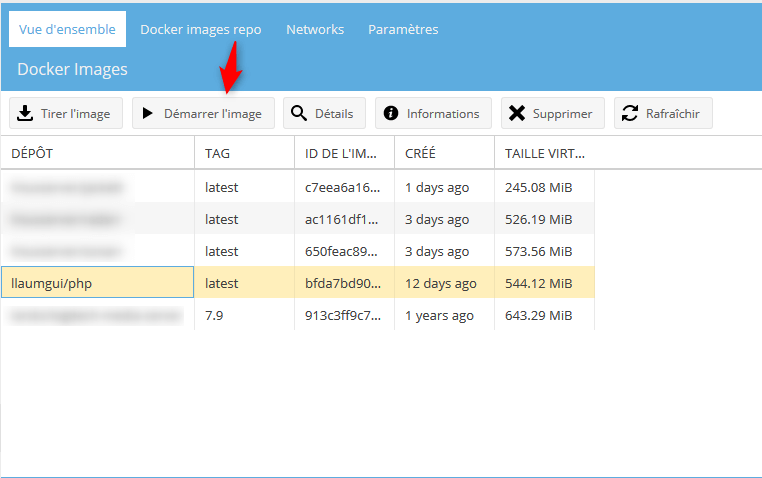The width and height of the screenshot is (762, 478).
Task: Select the row sized 526.19 MiB
Action: [x=539, y=219]
